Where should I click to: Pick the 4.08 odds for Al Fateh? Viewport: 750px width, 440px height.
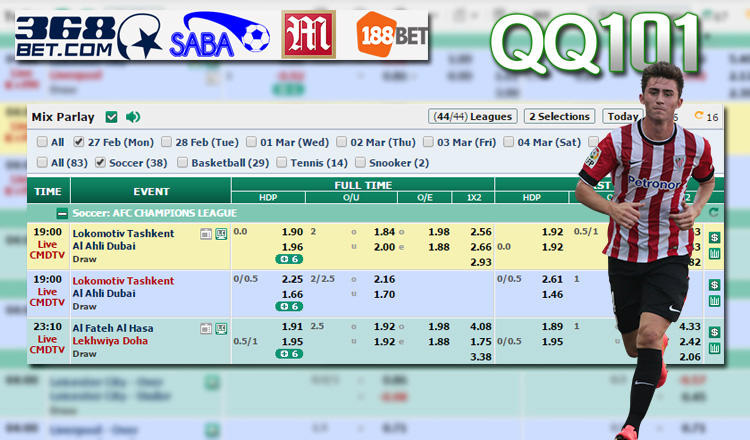click(481, 326)
